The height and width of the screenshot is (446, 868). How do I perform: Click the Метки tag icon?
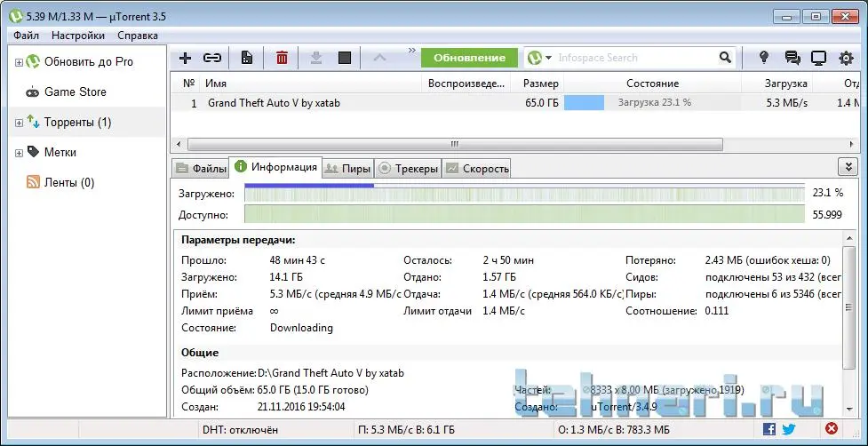point(33,152)
